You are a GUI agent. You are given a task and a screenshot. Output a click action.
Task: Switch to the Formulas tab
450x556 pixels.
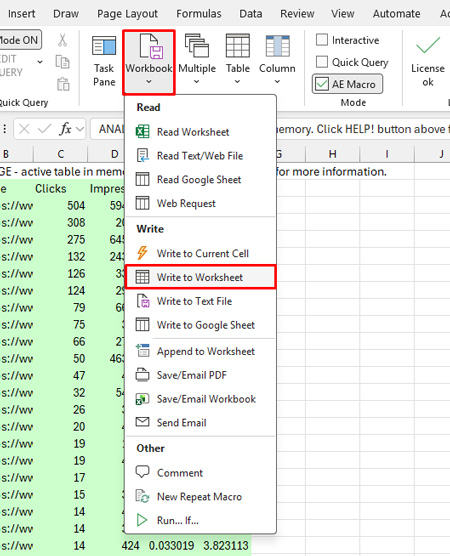coord(199,14)
